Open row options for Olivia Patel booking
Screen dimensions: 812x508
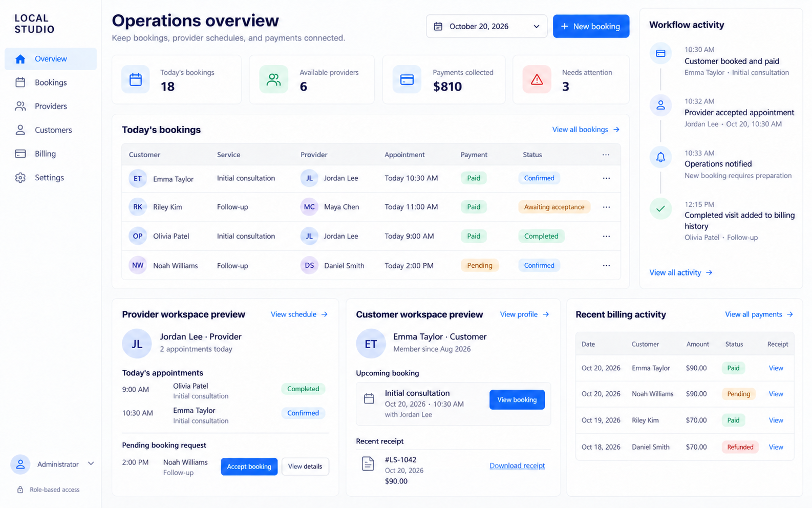coord(606,236)
